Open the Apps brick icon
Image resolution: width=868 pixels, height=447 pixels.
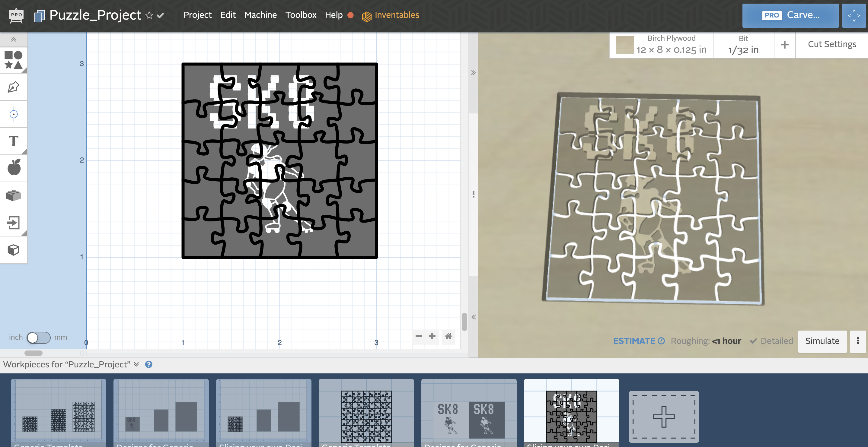point(14,195)
